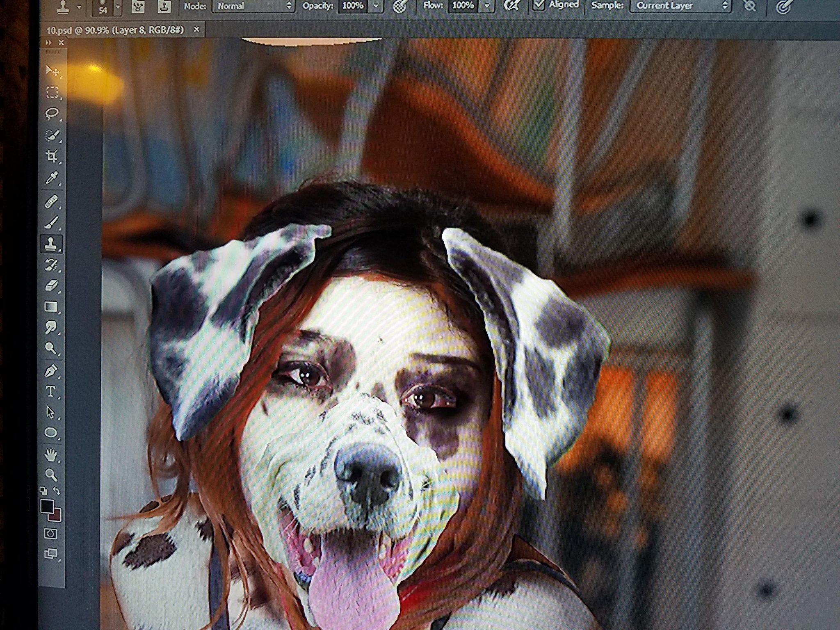Select the Crop tool
The width and height of the screenshot is (840, 630).
pyautogui.click(x=52, y=156)
